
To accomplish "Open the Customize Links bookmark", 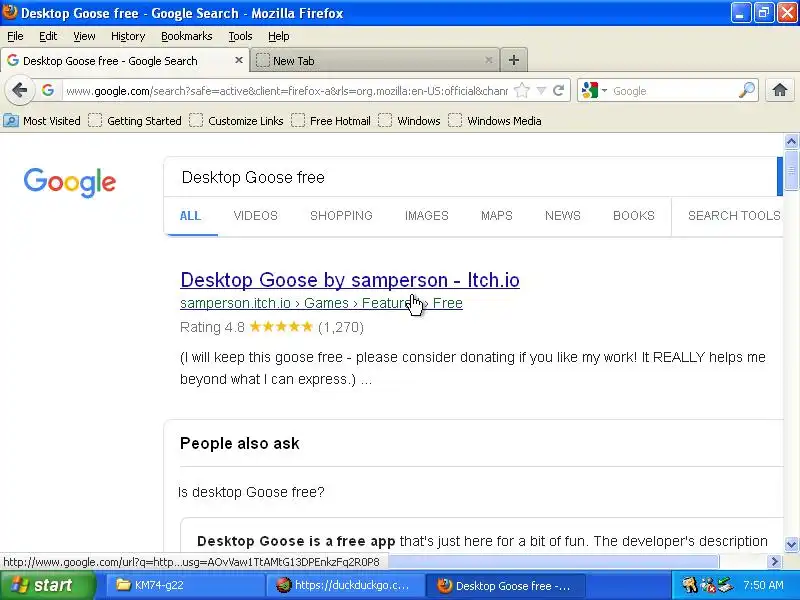I will coord(236,121).
